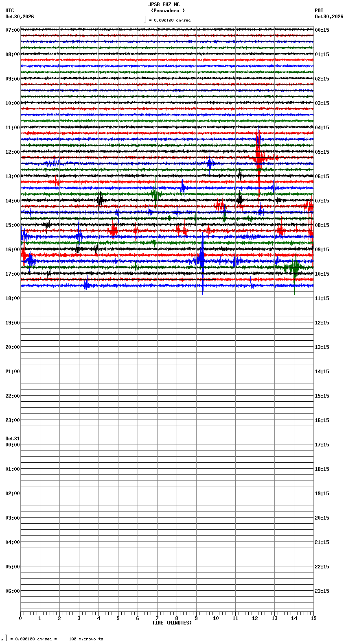Click the '09:15' PDT time label
Image resolution: width=346 pixels, height=644 pixels.
click(322, 250)
